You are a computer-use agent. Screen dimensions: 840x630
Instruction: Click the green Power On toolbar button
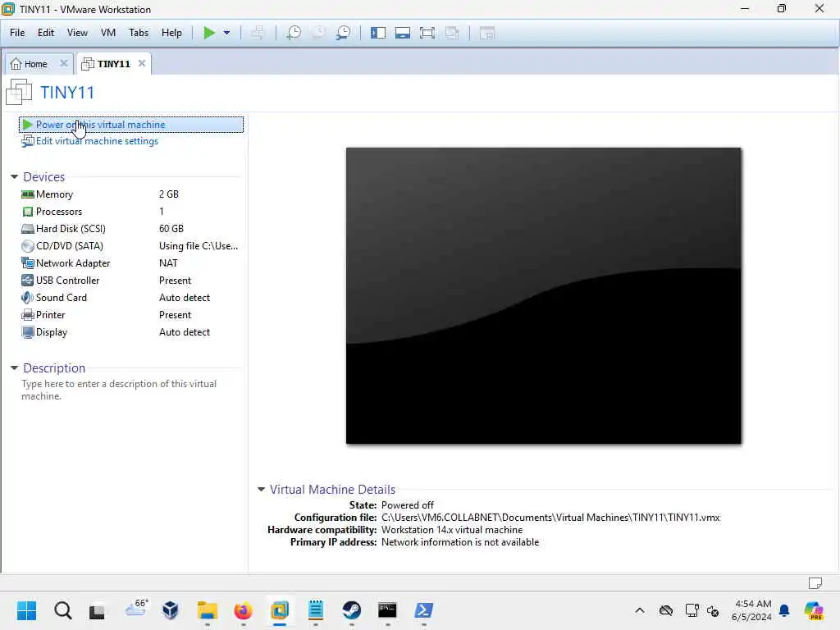(209, 33)
